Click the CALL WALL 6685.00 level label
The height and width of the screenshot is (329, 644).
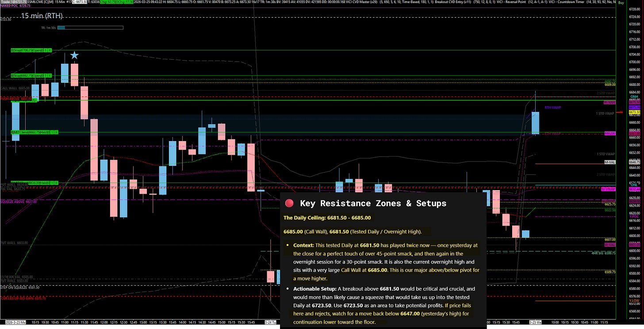pos(16,88)
